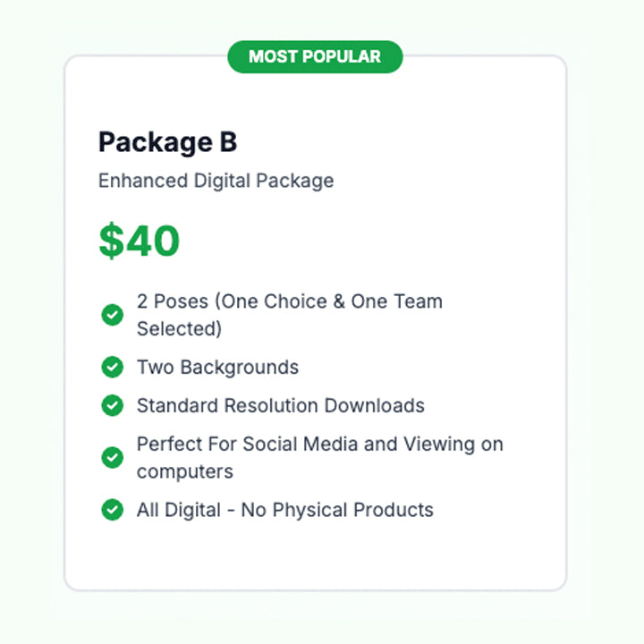This screenshot has height=644, width=644.
Task: Click the Enhanced Digital Package subtitle
Action: [216, 181]
